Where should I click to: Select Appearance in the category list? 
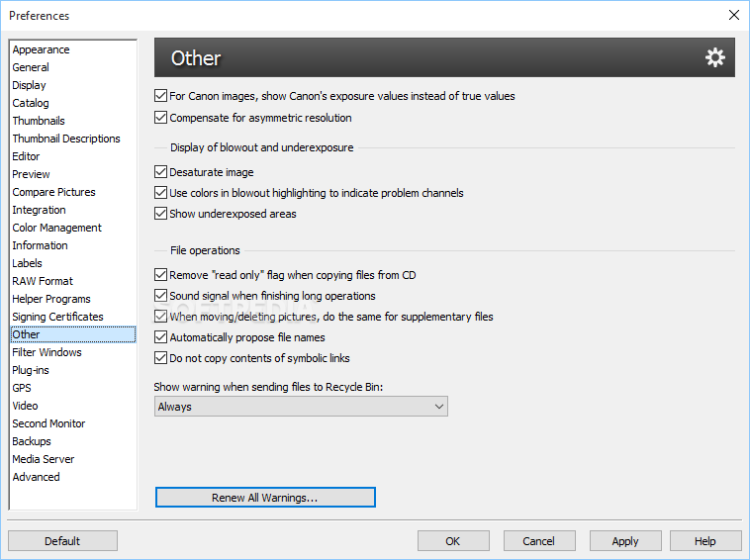[x=72, y=49]
